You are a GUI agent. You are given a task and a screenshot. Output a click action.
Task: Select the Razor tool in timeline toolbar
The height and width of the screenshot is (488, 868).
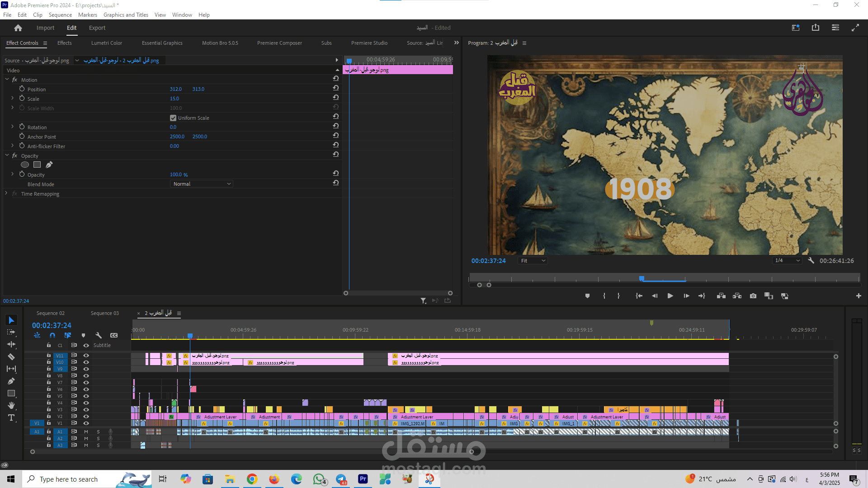[x=11, y=357]
